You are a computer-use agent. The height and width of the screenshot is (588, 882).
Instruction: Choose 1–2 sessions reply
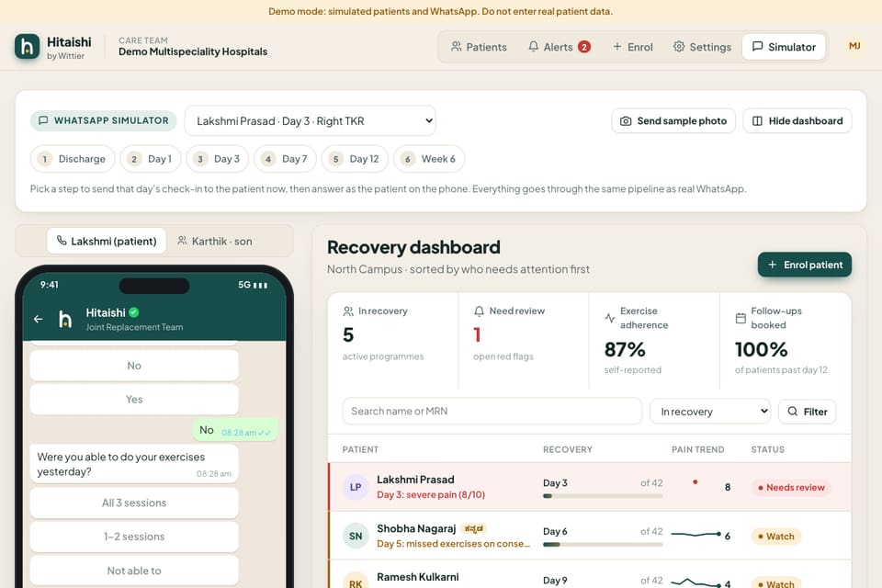click(x=134, y=537)
